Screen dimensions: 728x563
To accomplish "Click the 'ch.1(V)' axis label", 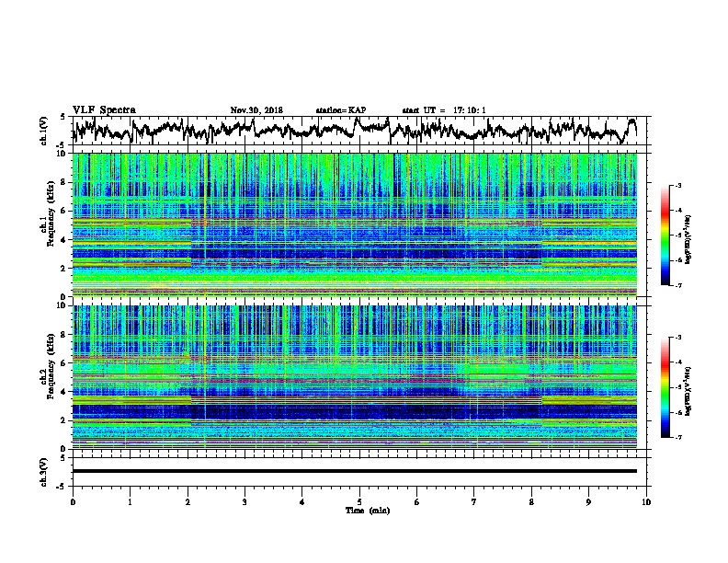I will tap(44, 131).
